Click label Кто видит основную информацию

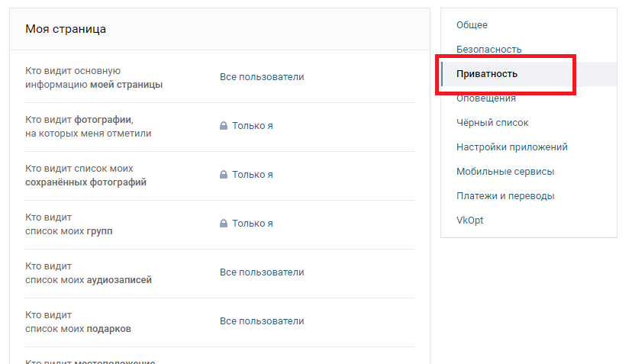[94, 77]
